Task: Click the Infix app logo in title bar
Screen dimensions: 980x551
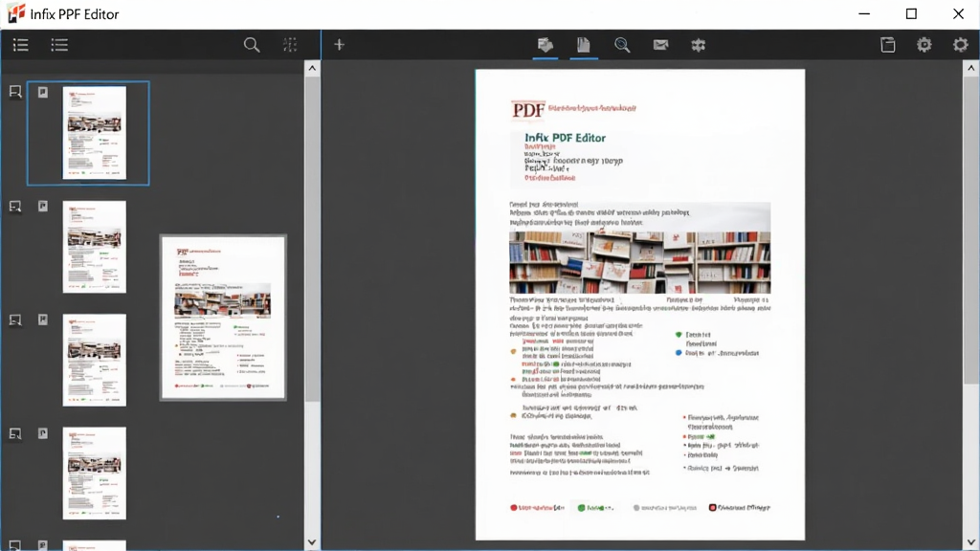Action: [x=16, y=13]
